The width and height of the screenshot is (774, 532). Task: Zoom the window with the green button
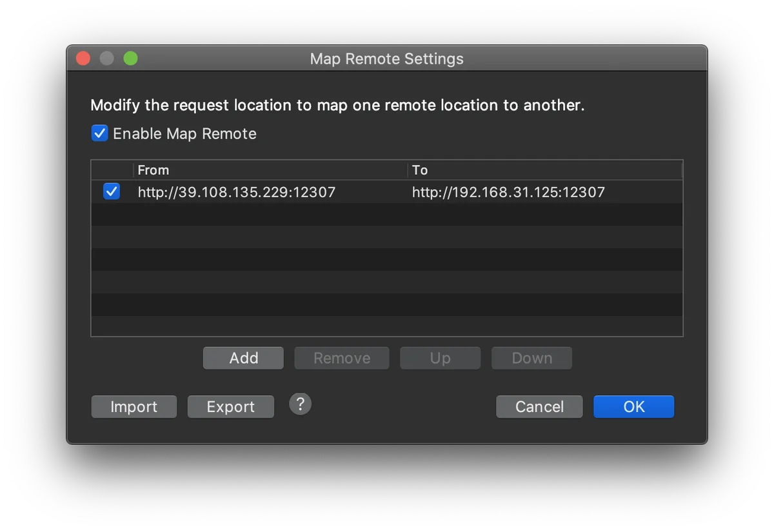[131, 59]
